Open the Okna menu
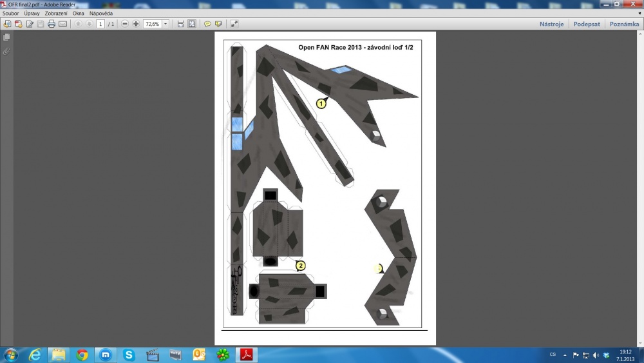The height and width of the screenshot is (363, 644). tap(78, 13)
